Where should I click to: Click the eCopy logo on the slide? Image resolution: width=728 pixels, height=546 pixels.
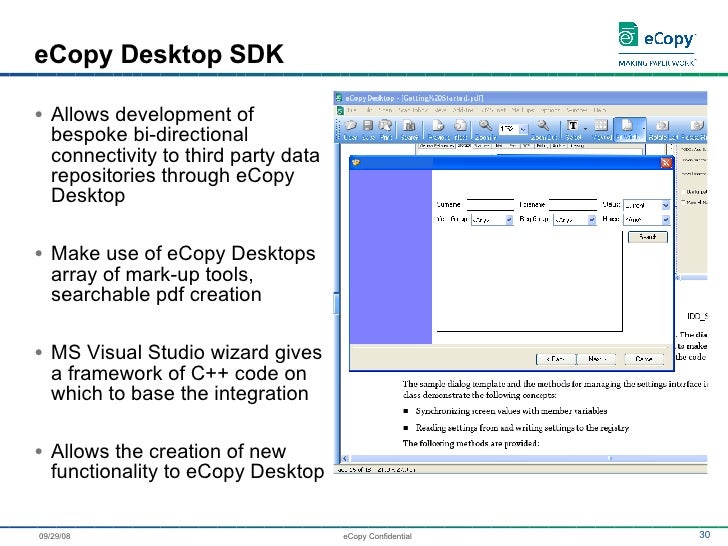[x=657, y=44]
